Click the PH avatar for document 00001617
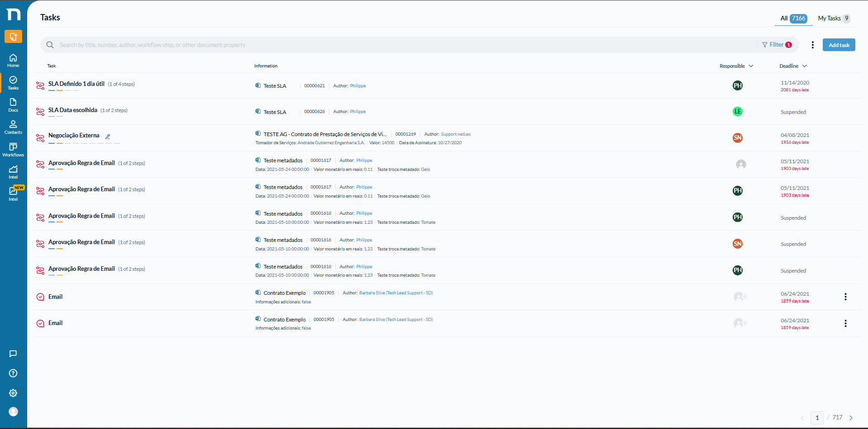This screenshot has width=868, height=429. [x=738, y=191]
